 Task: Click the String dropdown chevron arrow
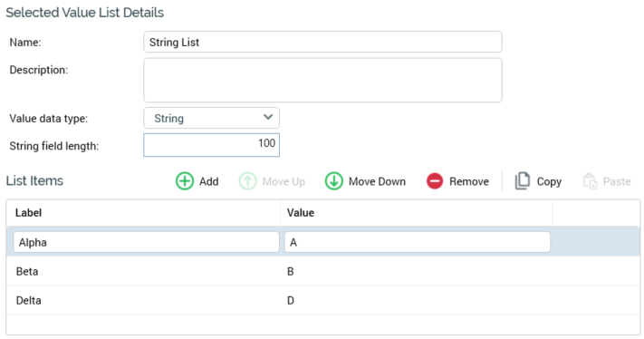tap(268, 118)
